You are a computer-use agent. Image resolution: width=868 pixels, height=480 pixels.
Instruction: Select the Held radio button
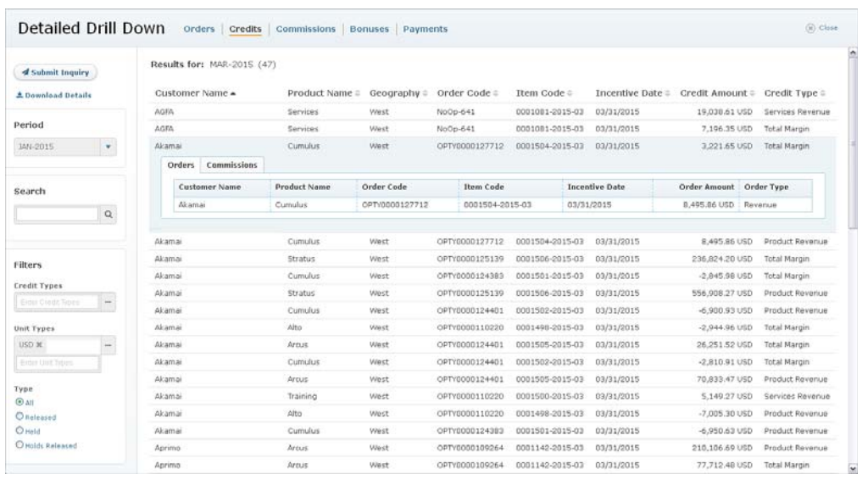click(x=19, y=431)
